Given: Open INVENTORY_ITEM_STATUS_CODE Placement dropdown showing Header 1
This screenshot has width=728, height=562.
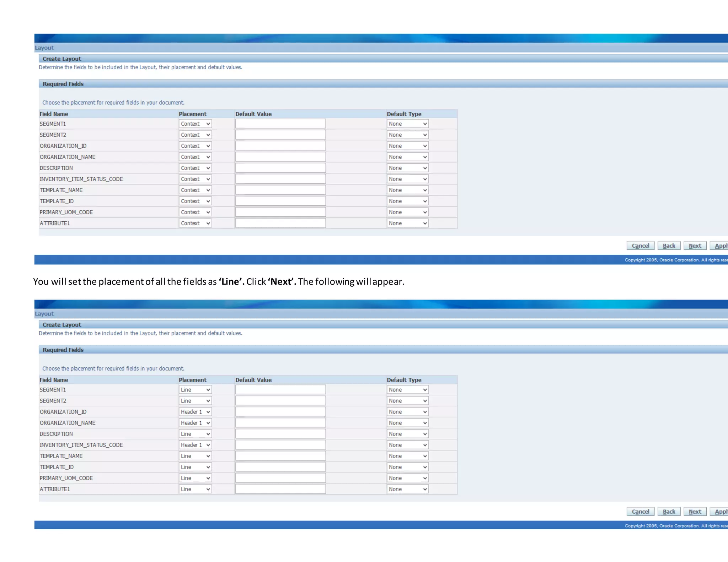Looking at the screenshot, I should pyautogui.click(x=195, y=445).
